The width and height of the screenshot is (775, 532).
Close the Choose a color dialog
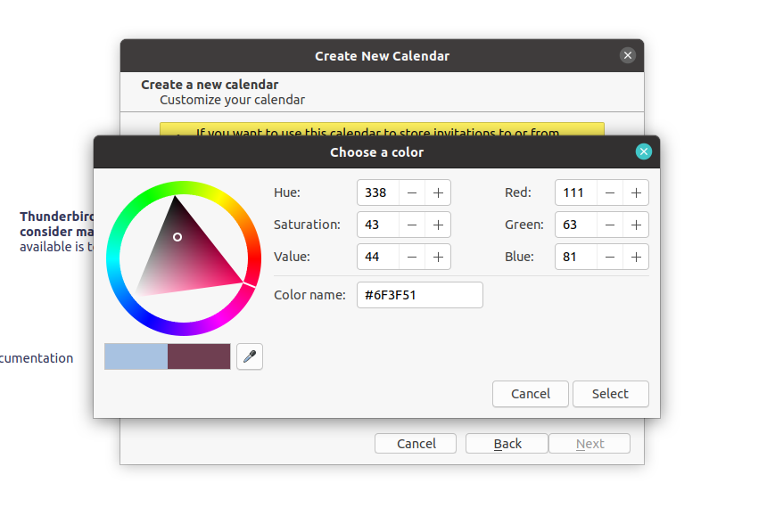point(644,151)
